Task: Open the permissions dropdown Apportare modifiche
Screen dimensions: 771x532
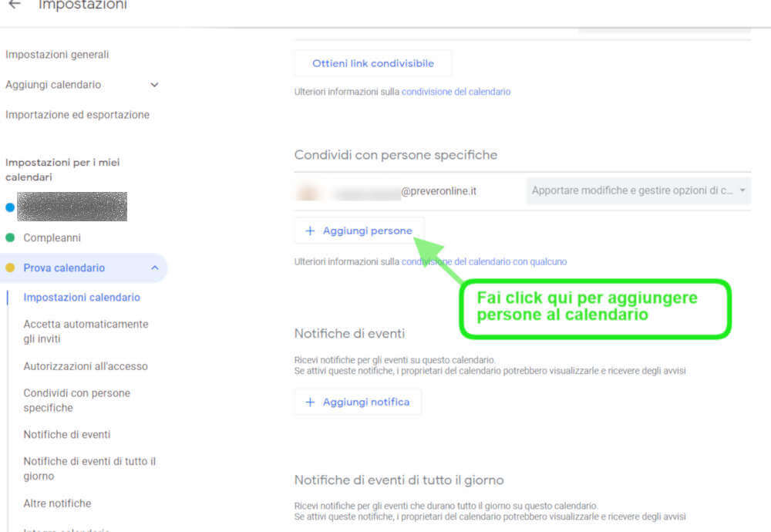Action: [x=638, y=190]
